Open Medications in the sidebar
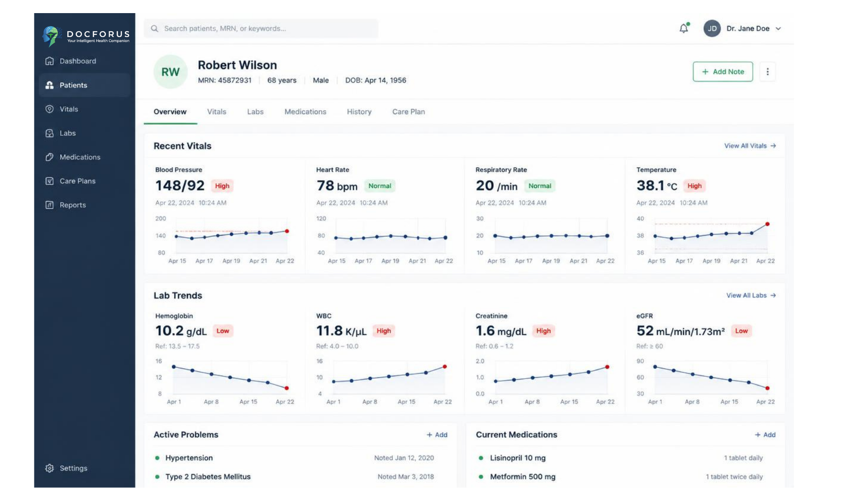 point(85,157)
